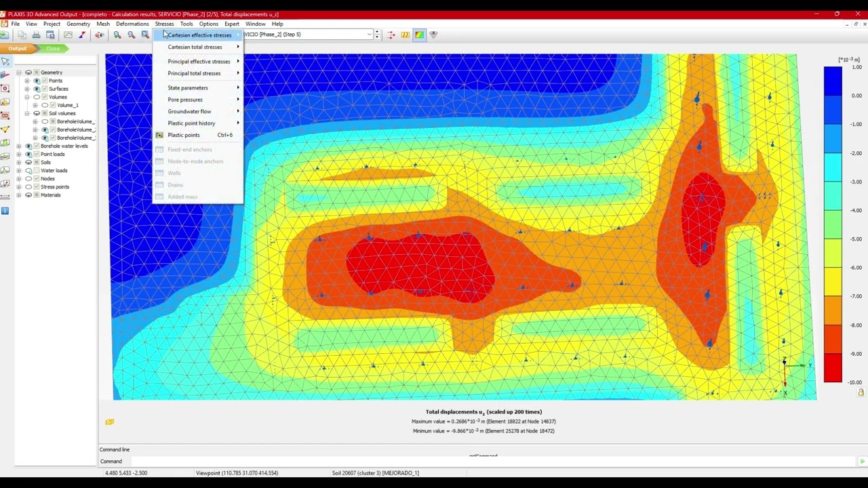868x488 pixels.
Task: Open the Help menu
Action: pos(277,24)
